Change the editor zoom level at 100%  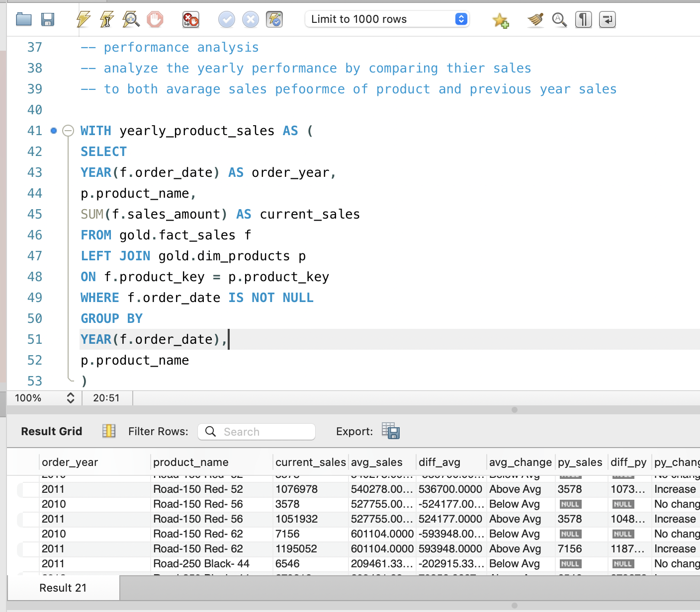pyautogui.click(x=70, y=398)
